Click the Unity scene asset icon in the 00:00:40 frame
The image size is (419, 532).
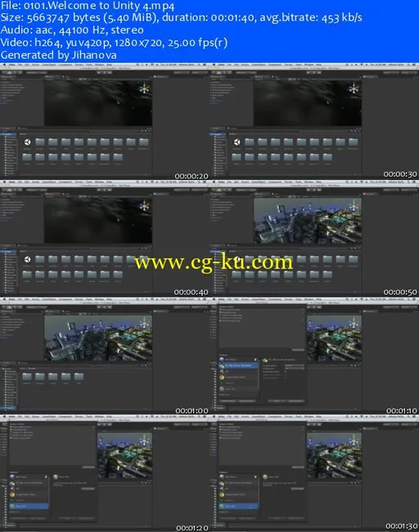pyautogui.click(x=27, y=259)
